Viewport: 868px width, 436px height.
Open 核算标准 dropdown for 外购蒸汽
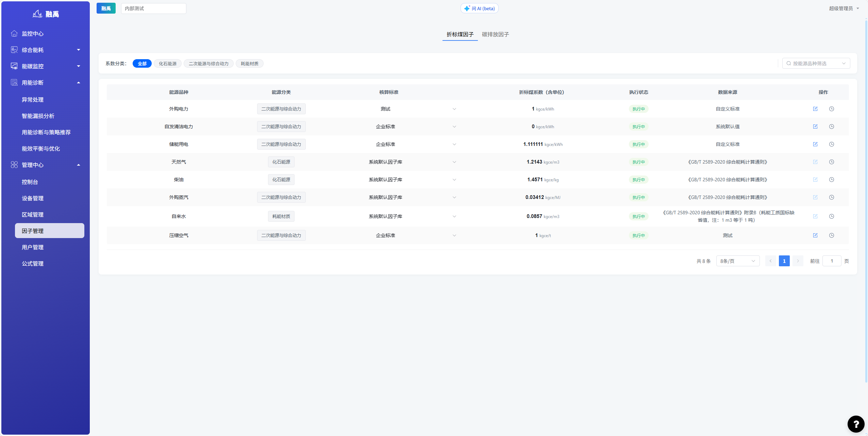[454, 197]
